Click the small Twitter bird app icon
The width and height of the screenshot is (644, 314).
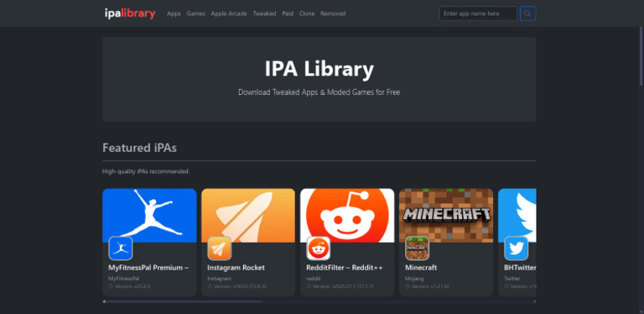[517, 249]
